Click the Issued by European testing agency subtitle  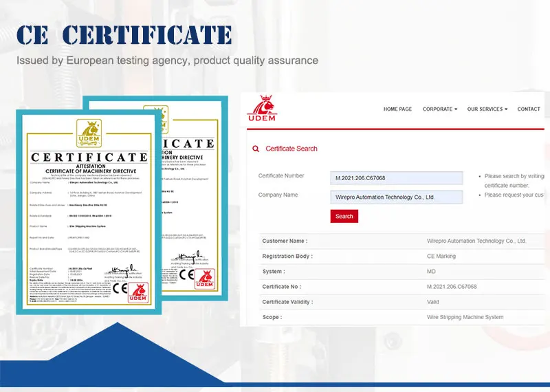coord(167,61)
